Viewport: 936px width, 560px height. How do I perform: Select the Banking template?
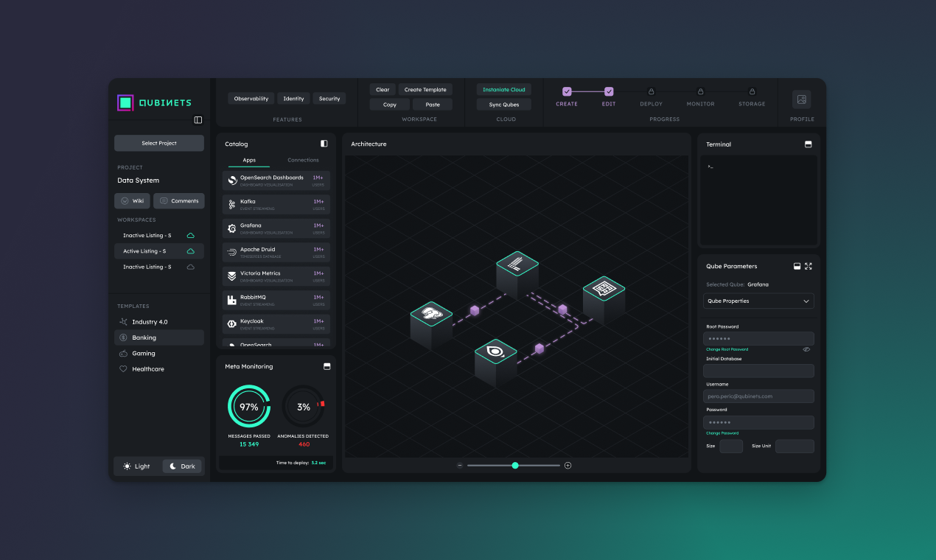click(x=159, y=337)
